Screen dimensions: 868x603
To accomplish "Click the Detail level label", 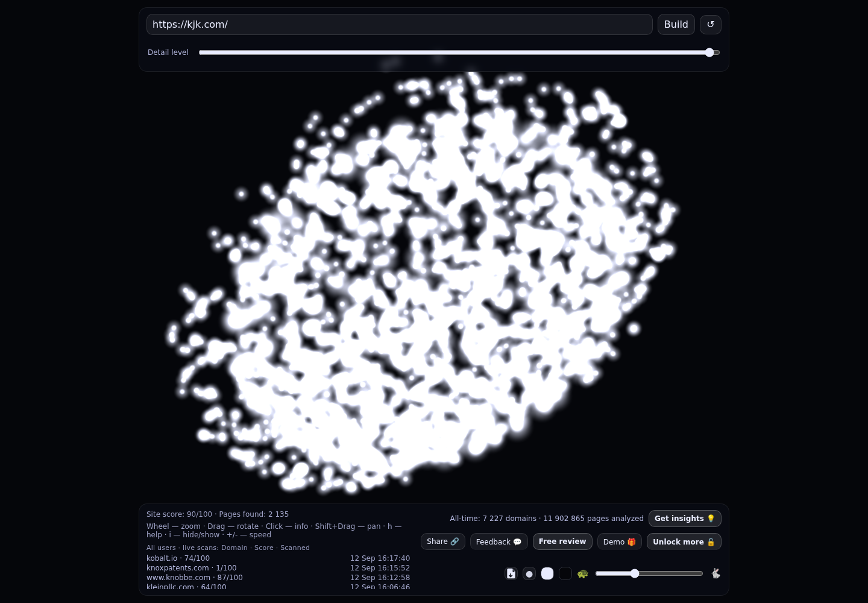I will click(168, 52).
